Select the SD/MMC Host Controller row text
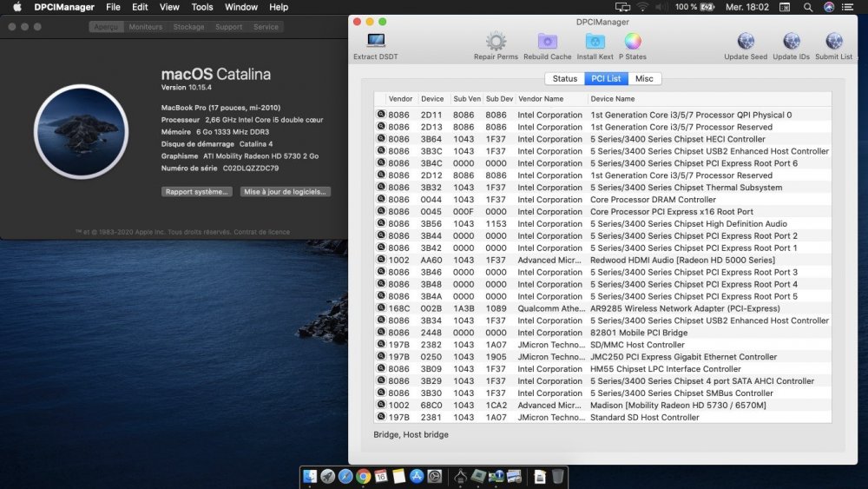Screen dimensions: 868x489 pos(637,345)
